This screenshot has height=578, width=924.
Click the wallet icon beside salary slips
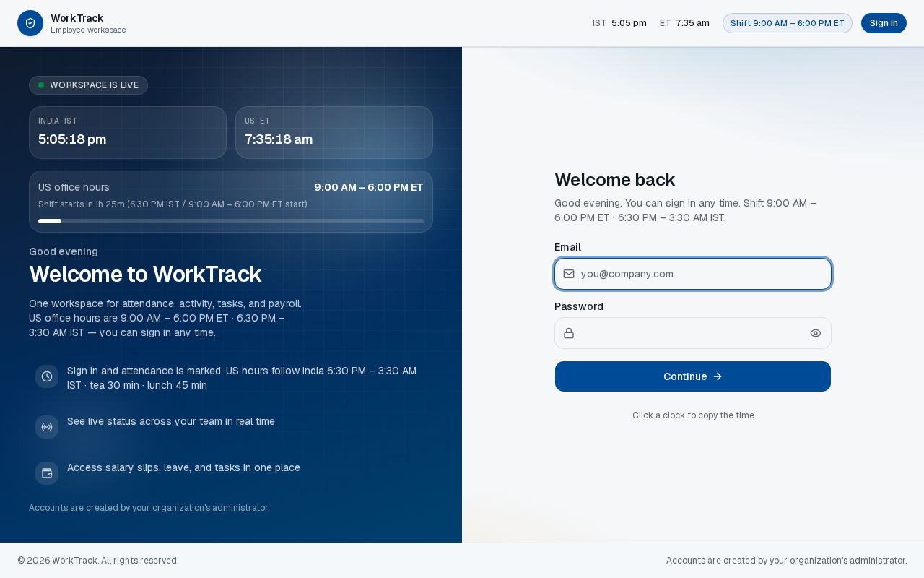pyautogui.click(x=47, y=473)
